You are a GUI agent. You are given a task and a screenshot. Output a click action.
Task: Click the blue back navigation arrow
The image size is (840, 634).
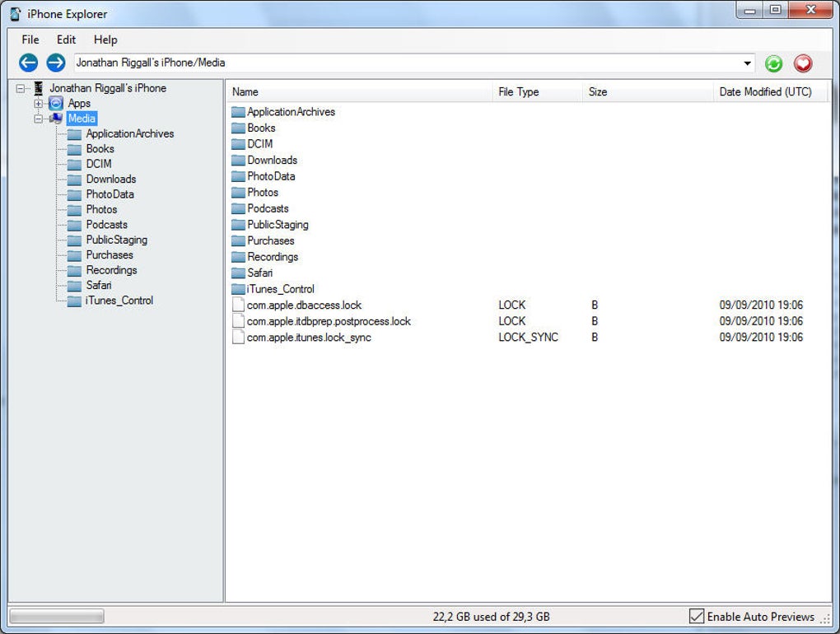pos(28,63)
